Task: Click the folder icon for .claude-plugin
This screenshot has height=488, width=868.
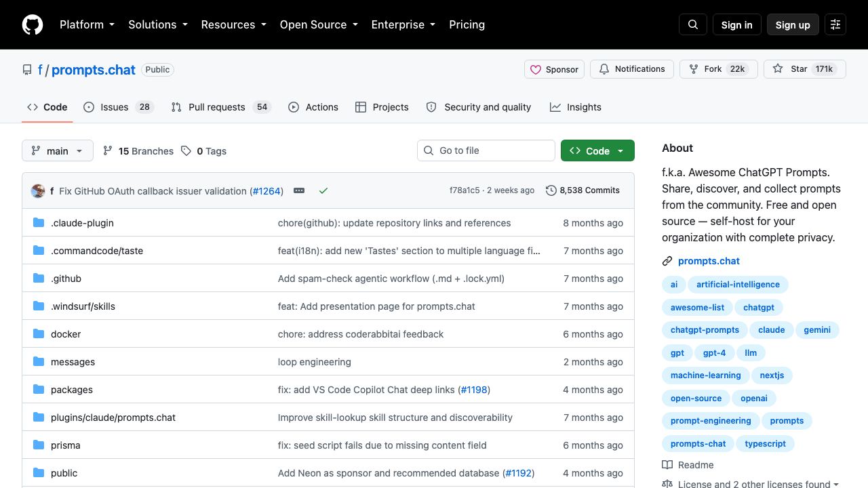Action: click(39, 222)
